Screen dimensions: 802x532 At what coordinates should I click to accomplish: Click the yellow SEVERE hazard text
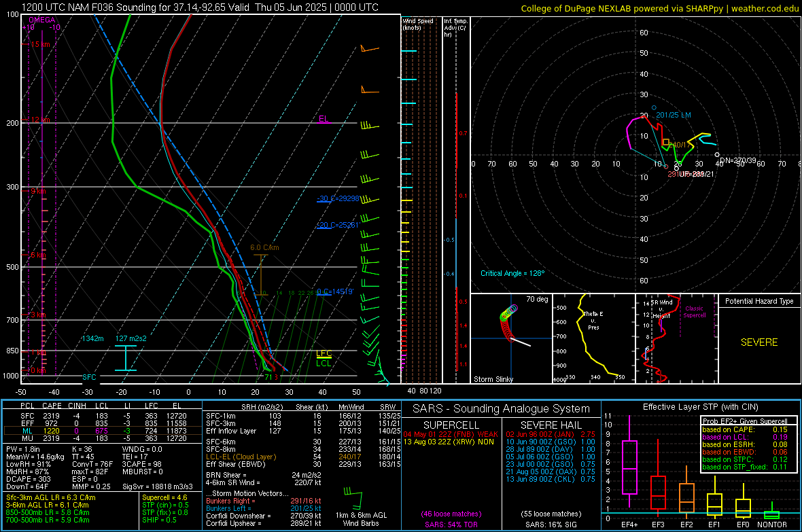[759, 342]
